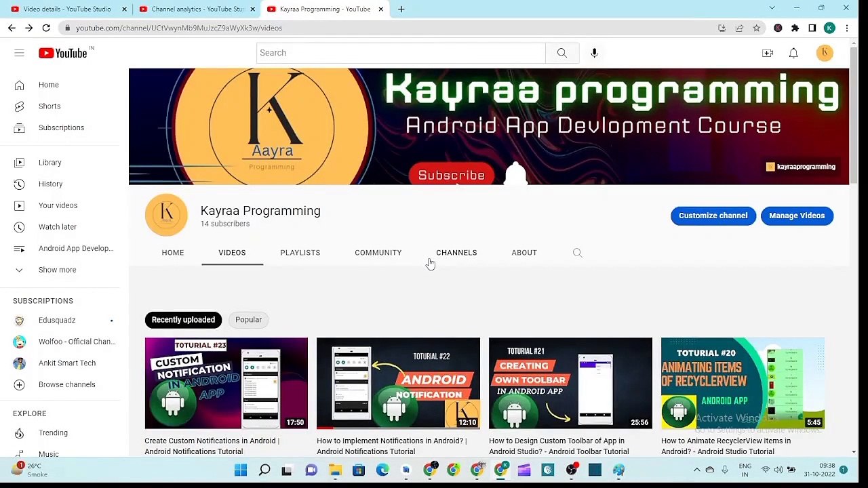Image resolution: width=868 pixels, height=488 pixels.
Task: Open the Create video camera icon
Action: coord(768,53)
